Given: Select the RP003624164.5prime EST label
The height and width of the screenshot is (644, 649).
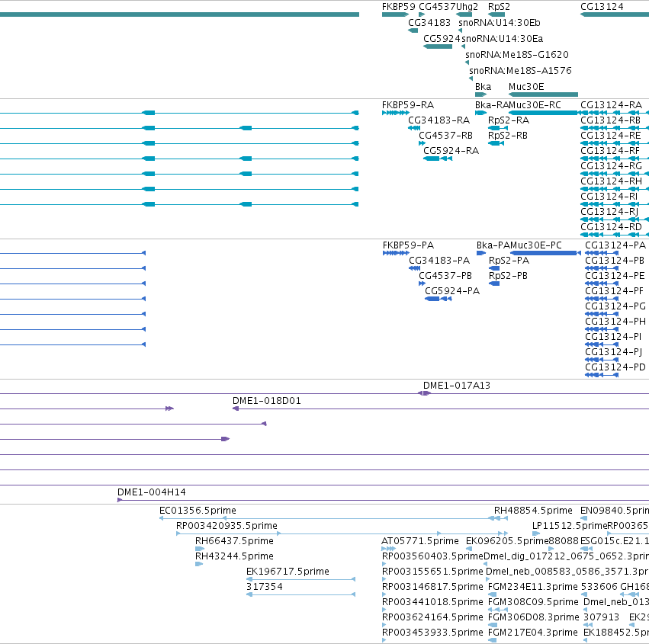Looking at the screenshot, I should click(432, 617).
